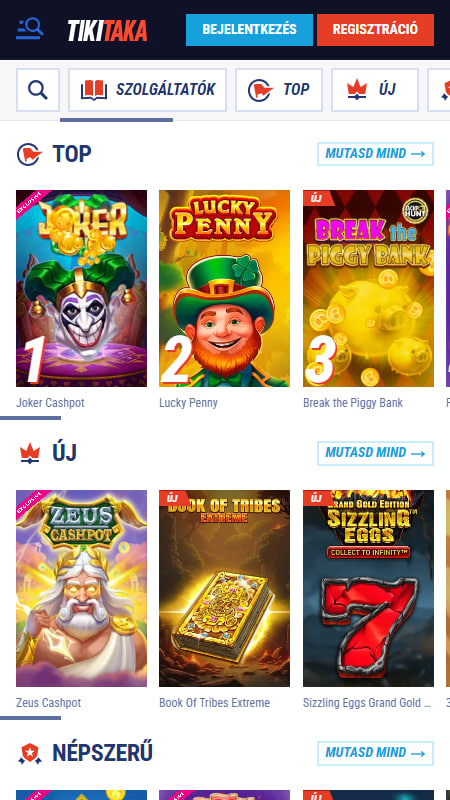
Task: Open the Joker Cashpot game thumbnail
Action: [82, 288]
